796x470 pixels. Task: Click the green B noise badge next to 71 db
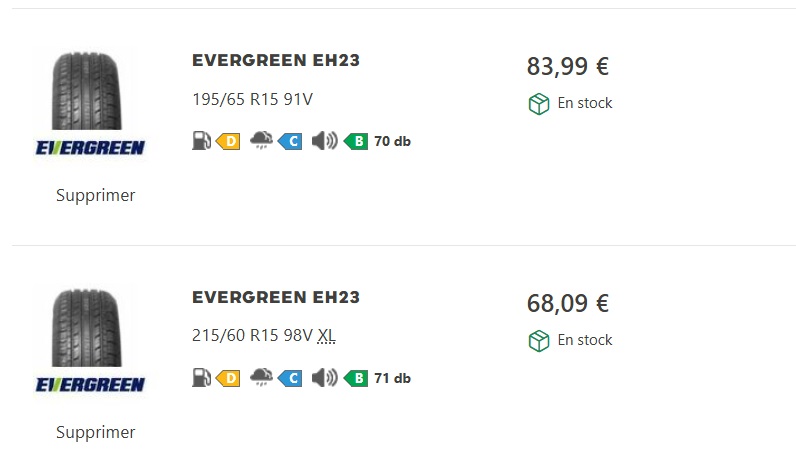356,378
